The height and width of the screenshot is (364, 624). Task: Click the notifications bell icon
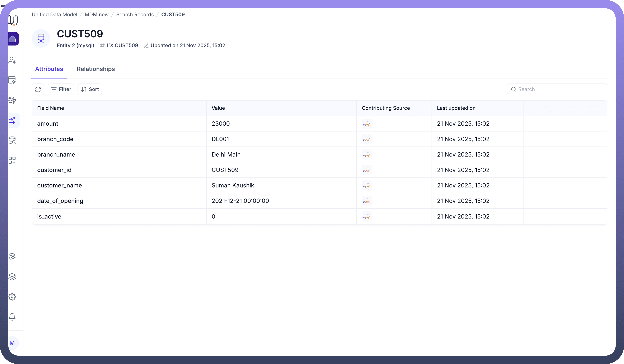click(12, 317)
